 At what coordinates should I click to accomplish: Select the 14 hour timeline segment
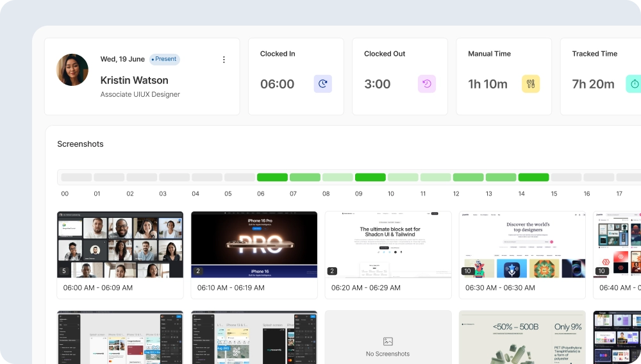(533, 178)
